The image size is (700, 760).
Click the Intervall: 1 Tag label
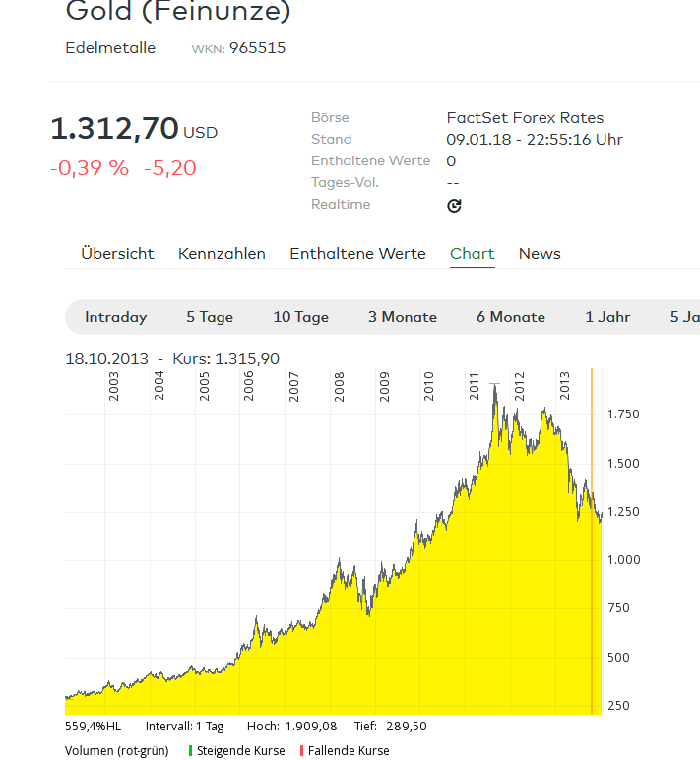[184, 727]
